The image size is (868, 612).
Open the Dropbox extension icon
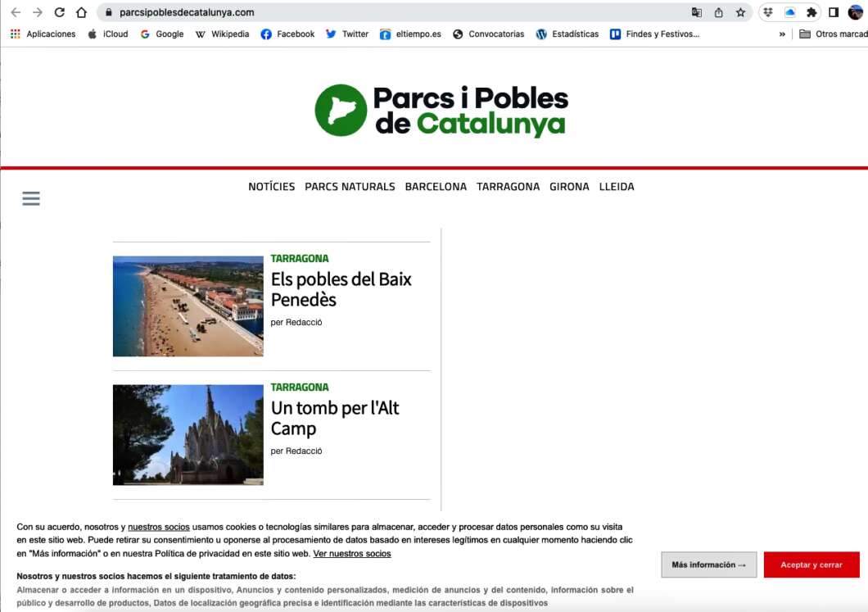[x=768, y=12]
